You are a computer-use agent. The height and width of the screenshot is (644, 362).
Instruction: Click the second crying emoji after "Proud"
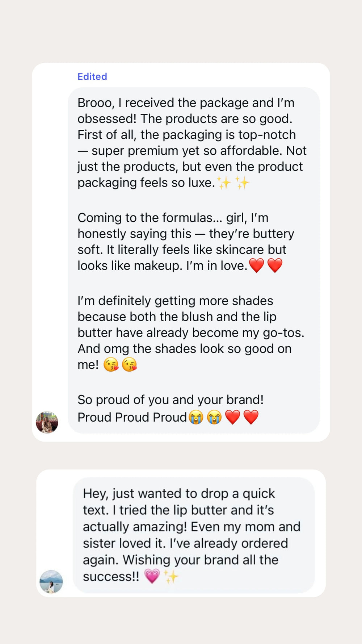(214, 417)
